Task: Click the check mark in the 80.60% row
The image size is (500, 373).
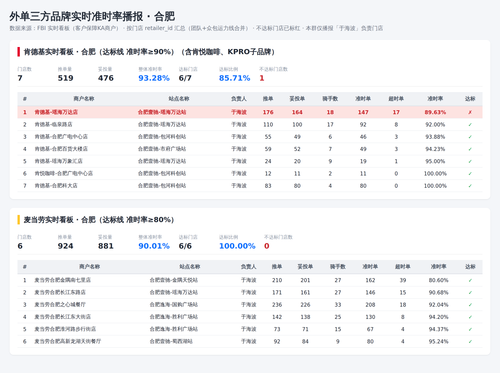Action: point(470,280)
